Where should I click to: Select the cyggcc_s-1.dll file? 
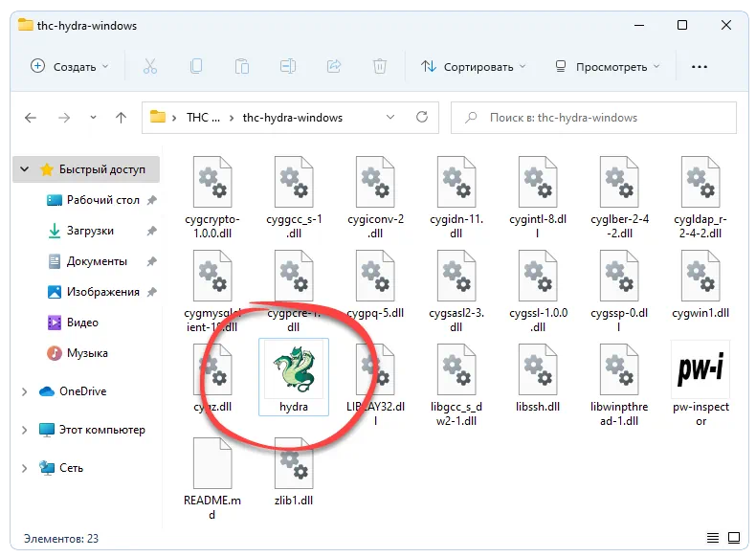coord(294,197)
